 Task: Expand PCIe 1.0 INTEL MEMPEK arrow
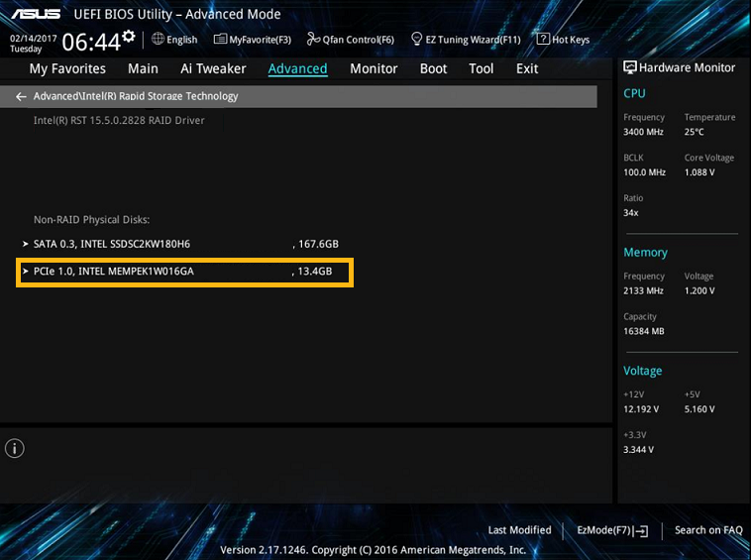pyautogui.click(x=26, y=272)
